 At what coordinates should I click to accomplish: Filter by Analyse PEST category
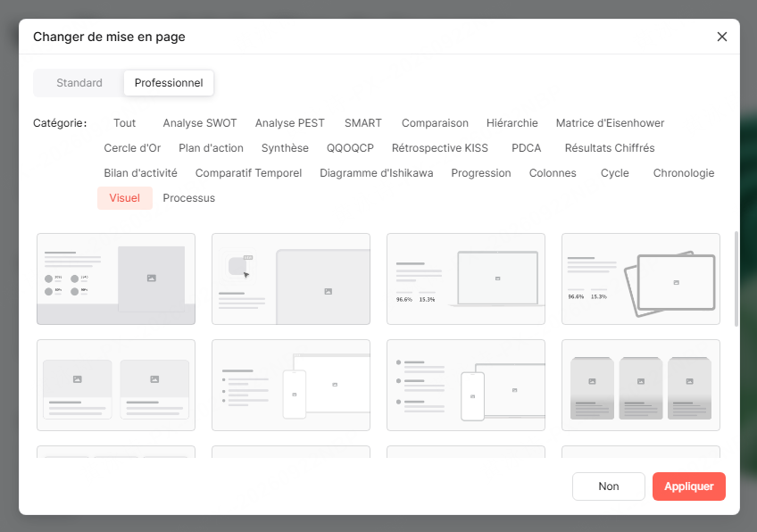point(289,123)
